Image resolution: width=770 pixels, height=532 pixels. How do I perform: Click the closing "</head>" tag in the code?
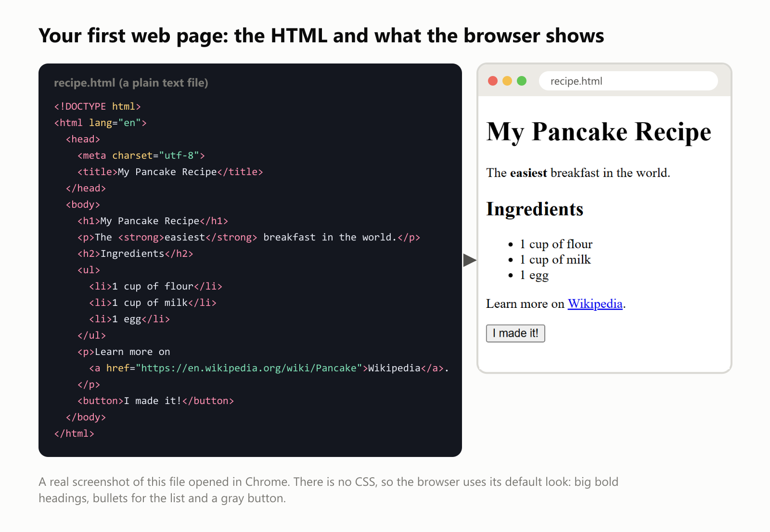[x=86, y=188]
